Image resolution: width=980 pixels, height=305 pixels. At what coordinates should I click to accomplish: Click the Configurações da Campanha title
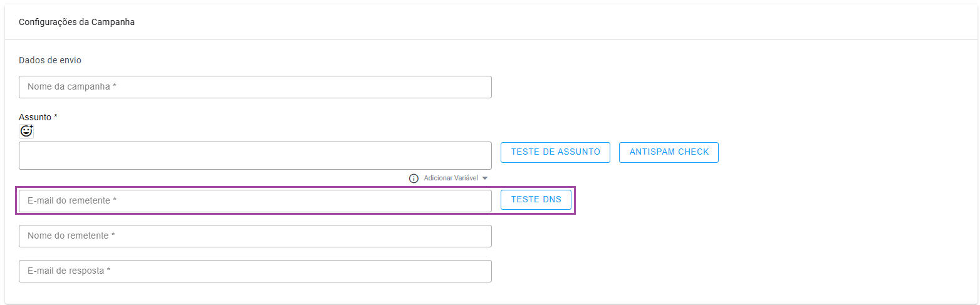[x=77, y=23]
